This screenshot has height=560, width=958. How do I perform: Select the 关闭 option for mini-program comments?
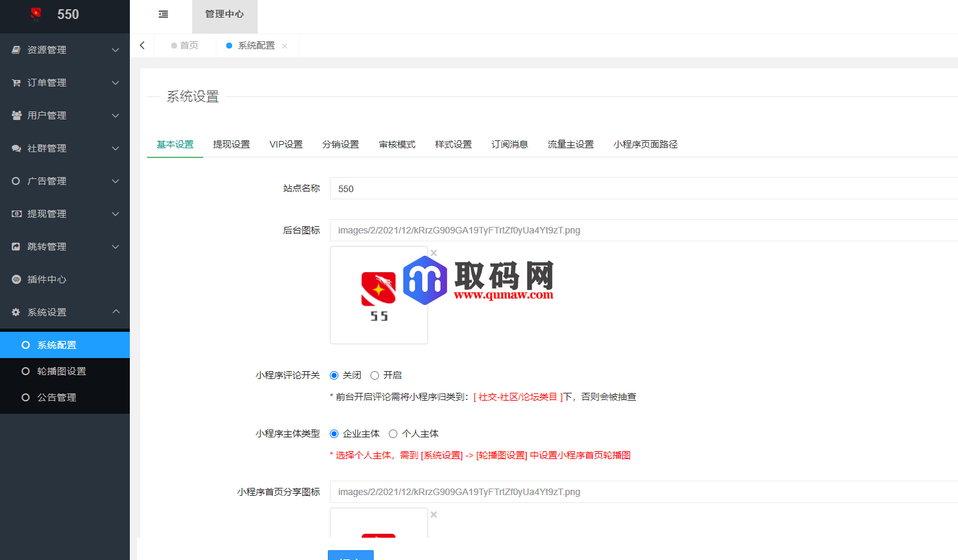click(x=335, y=375)
